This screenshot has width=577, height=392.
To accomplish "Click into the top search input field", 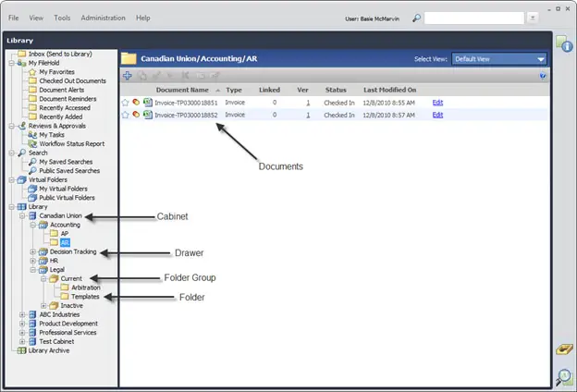I will [474, 18].
